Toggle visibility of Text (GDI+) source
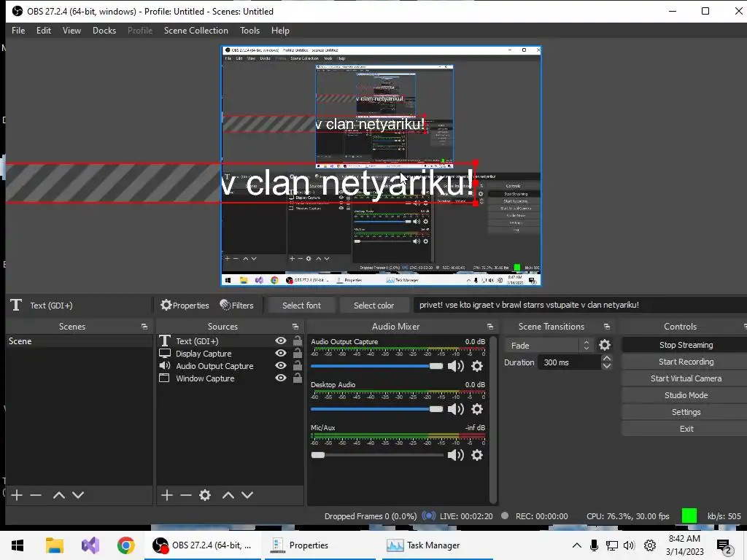747x560 pixels. pos(281,341)
